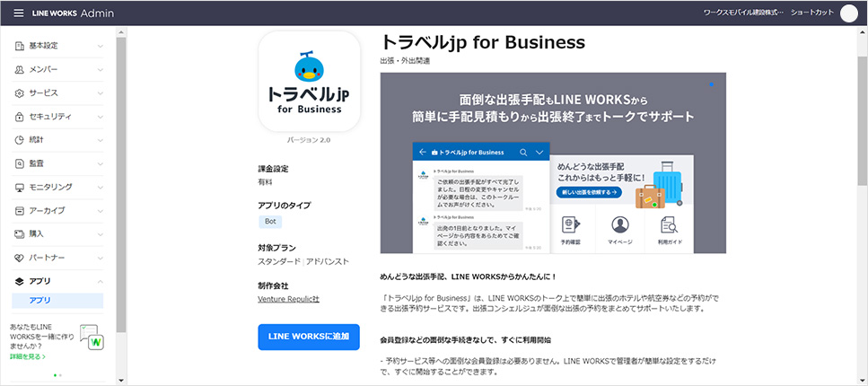Click the アプリ layers icon
868x386 pixels.
20,281
